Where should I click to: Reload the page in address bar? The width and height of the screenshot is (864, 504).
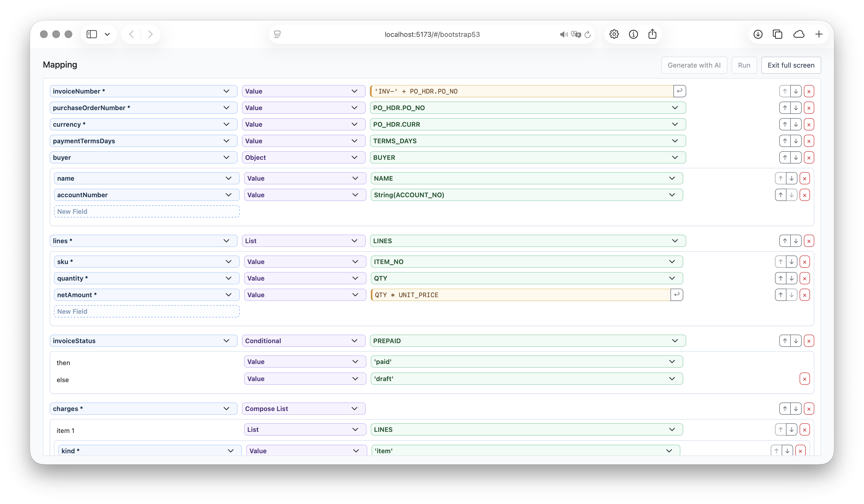[x=588, y=34]
